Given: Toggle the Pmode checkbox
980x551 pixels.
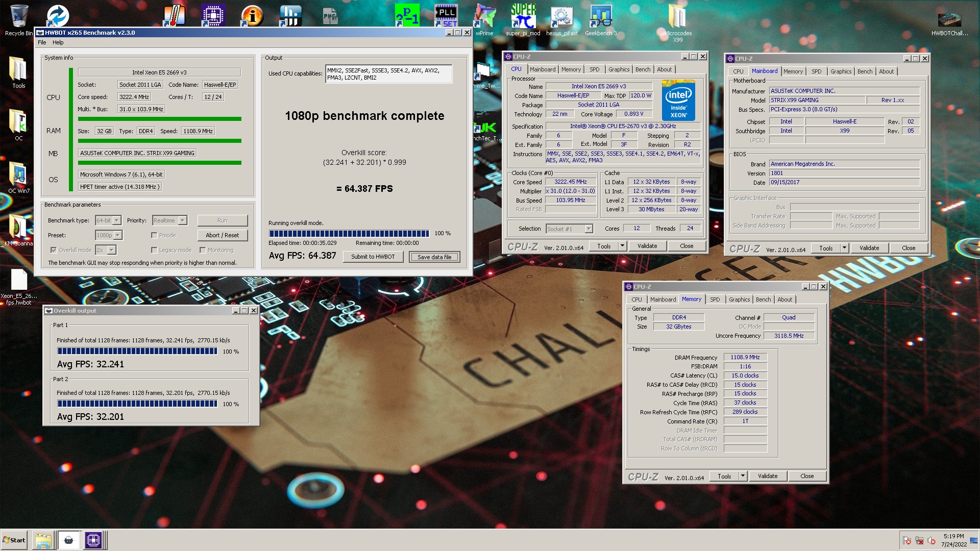Looking at the screenshot, I should (154, 235).
